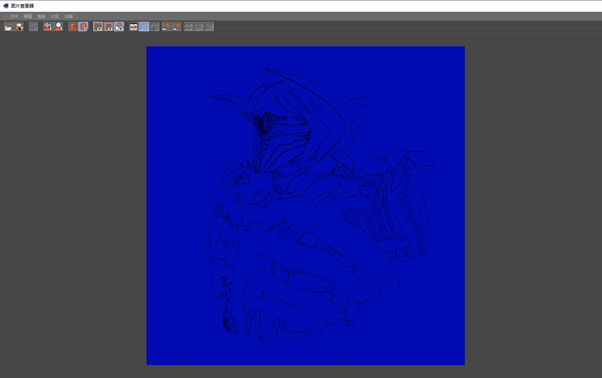Click the save image as icon

click(x=19, y=26)
